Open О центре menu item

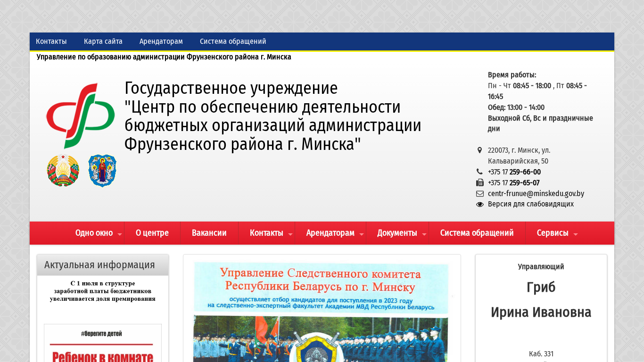point(152,233)
